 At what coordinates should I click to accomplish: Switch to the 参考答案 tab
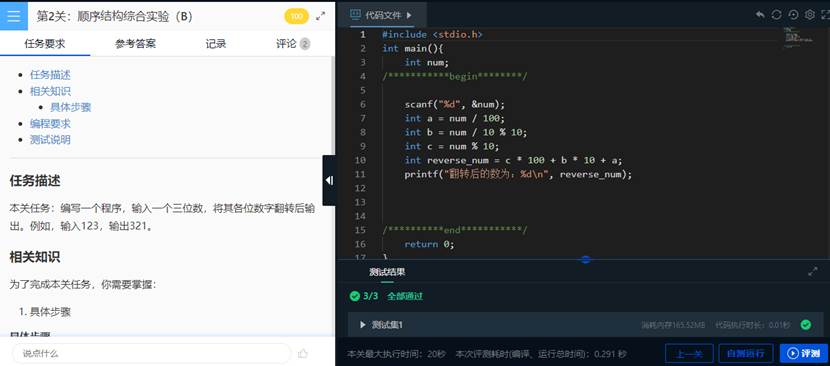(x=136, y=43)
